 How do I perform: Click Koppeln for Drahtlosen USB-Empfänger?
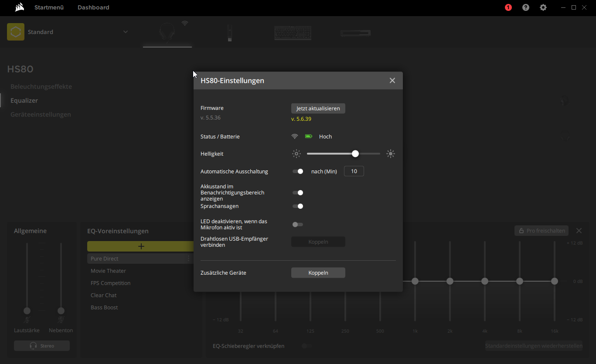point(318,242)
